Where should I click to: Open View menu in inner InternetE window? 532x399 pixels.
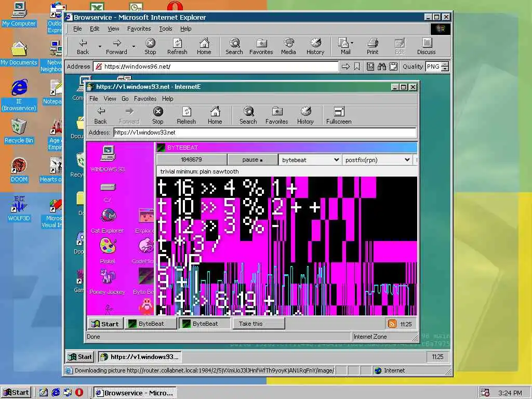(x=110, y=99)
